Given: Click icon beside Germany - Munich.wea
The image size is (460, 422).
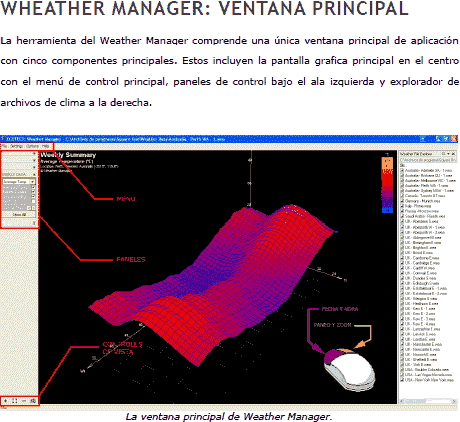Looking at the screenshot, I should tap(402, 201).
